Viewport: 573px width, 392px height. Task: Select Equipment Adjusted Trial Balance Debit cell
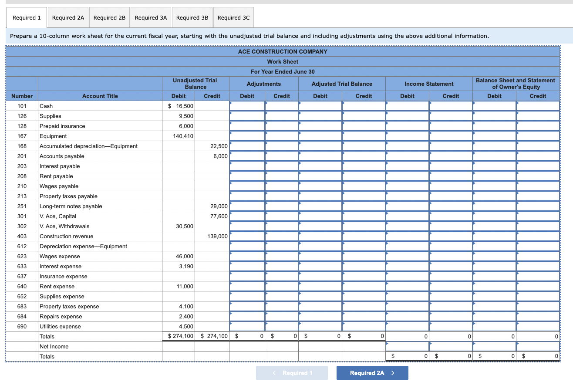(320, 136)
